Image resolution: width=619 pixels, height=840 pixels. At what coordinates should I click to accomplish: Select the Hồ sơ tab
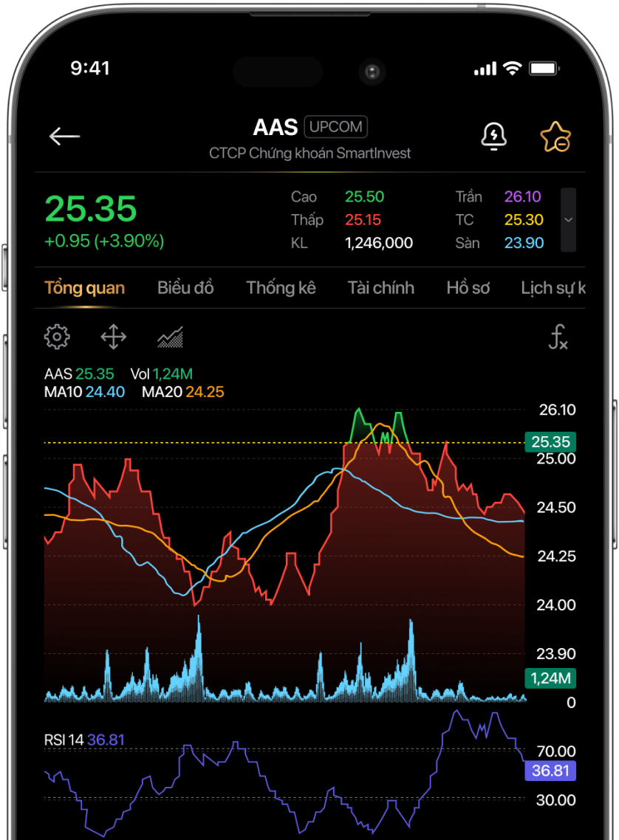tap(468, 288)
